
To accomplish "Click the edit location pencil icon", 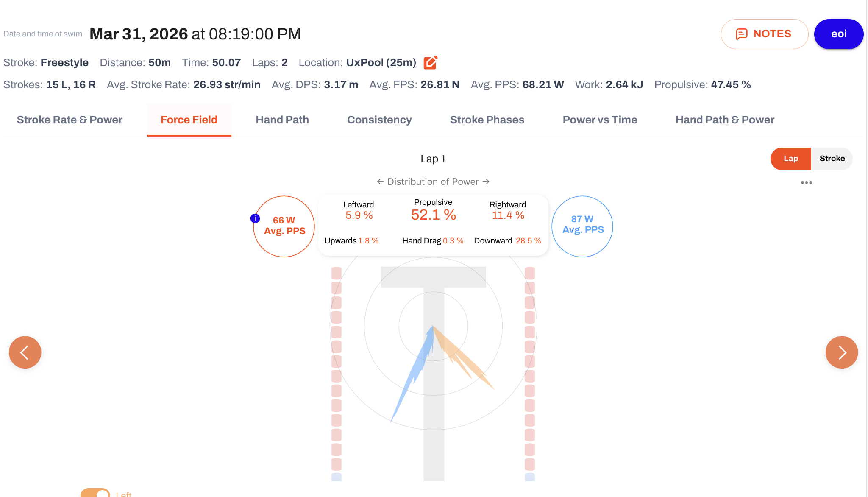I will coord(430,63).
